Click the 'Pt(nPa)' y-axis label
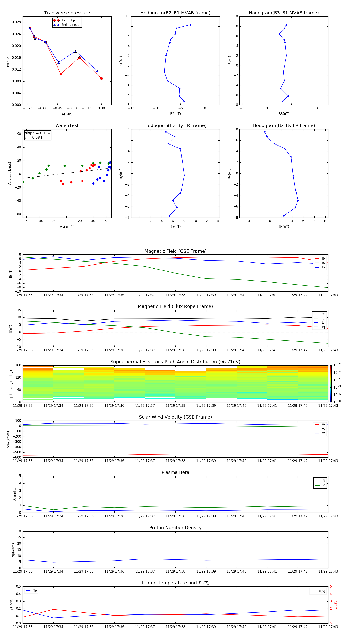This screenshot has height=644, width=351. point(8,61)
